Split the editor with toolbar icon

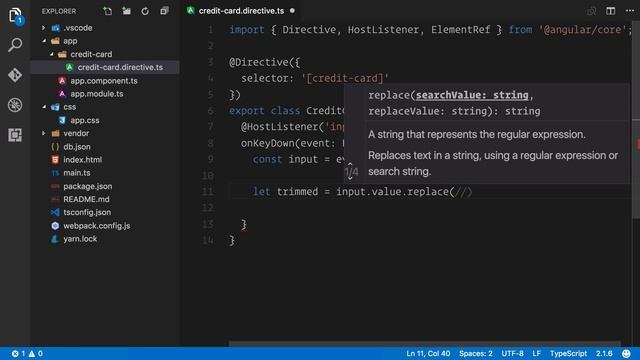pyautogui.click(x=611, y=11)
